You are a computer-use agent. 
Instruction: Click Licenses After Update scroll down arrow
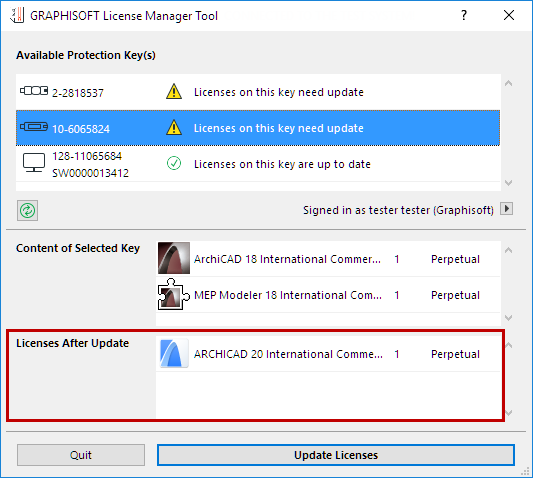coord(509,413)
